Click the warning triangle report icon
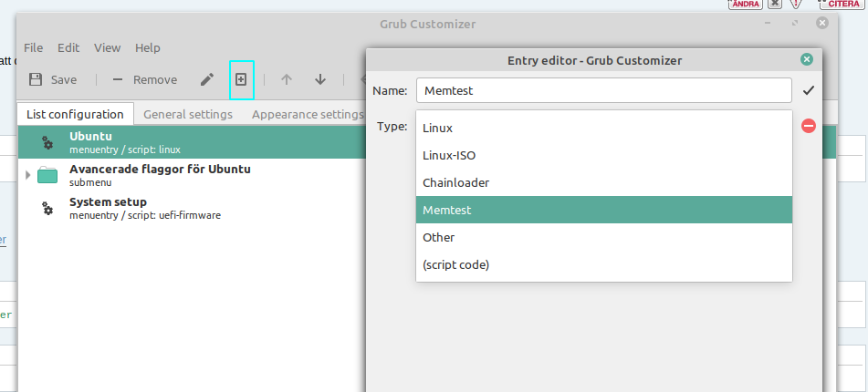Viewport: 868px width, 392px height. click(x=796, y=4)
